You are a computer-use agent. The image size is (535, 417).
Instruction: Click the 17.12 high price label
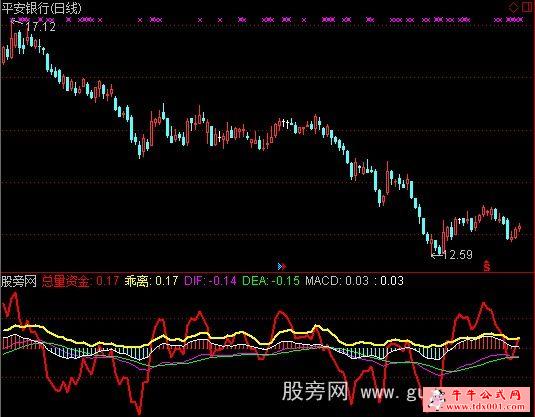tap(40, 27)
